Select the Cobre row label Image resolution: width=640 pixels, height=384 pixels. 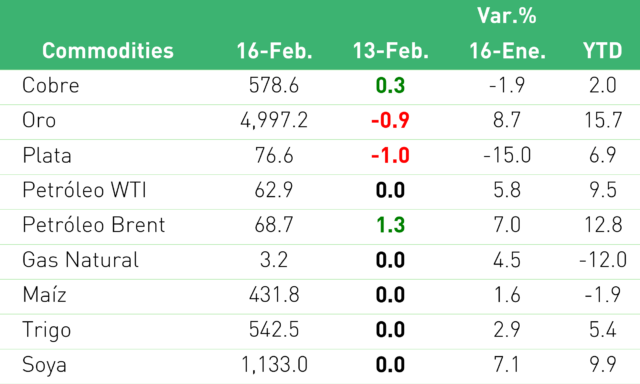(51, 85)
